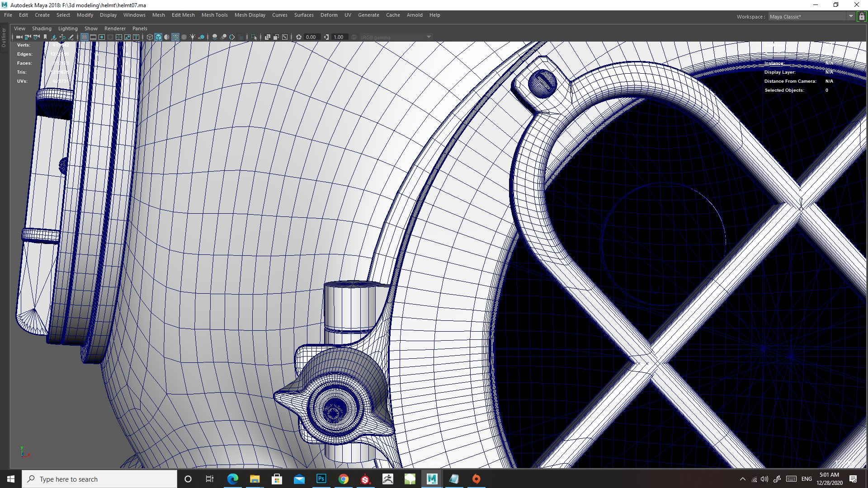
Task: Open the File menu
Action: coord(8,15)
